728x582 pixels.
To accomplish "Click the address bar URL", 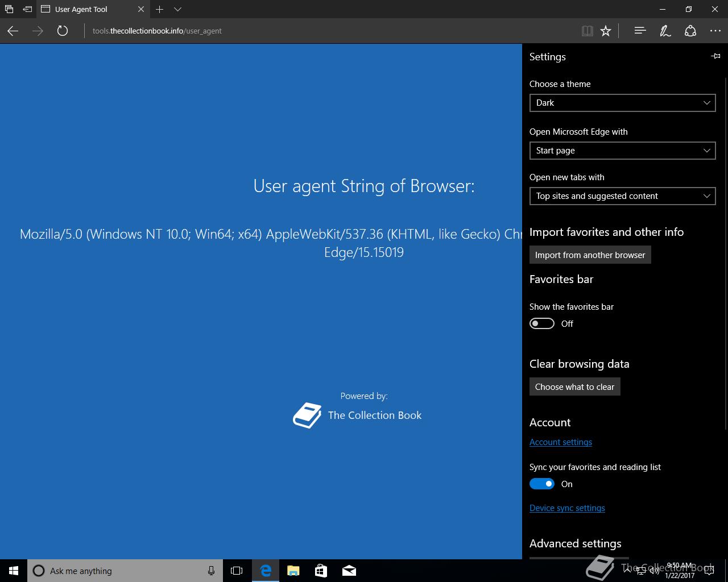I will (x=157, y=31).
